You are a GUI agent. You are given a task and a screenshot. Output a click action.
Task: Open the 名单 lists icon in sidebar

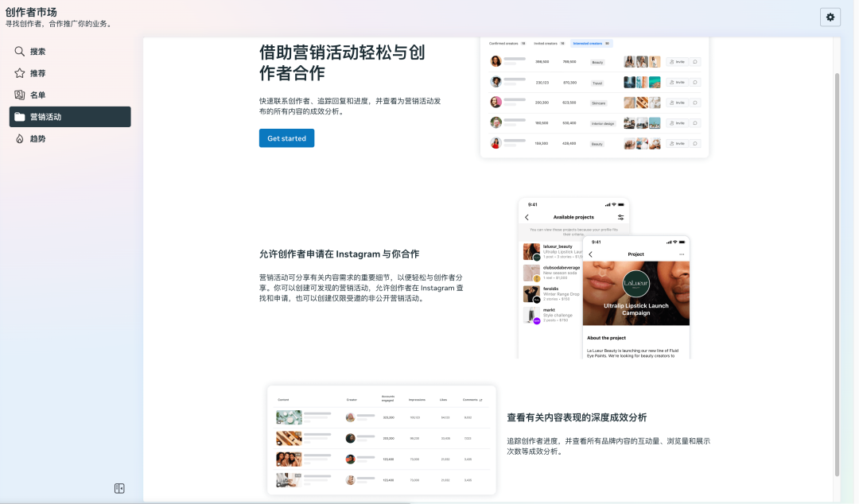point(20,95)
